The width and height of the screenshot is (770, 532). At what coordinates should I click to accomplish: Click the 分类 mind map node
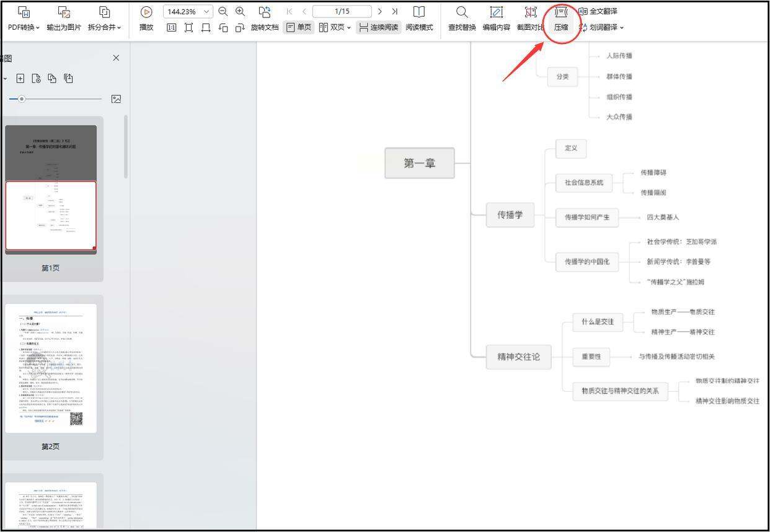pos(562,77)
